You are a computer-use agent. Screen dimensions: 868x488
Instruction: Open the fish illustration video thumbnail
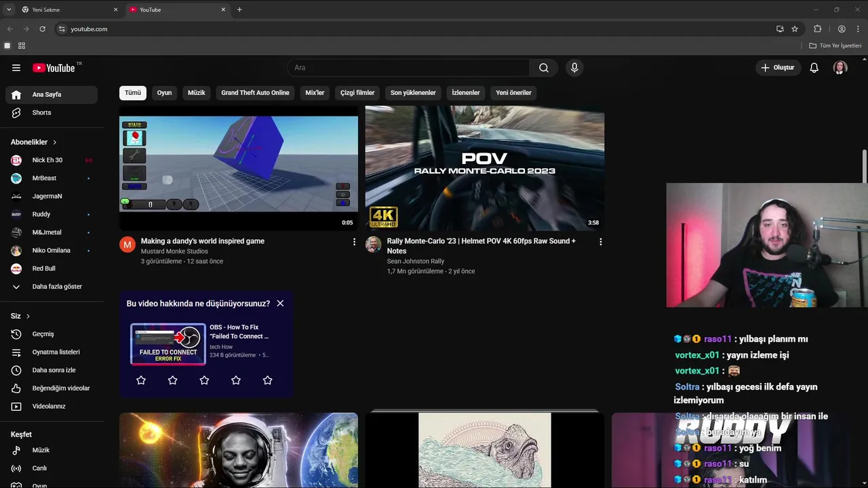click(x=485, y=450)
